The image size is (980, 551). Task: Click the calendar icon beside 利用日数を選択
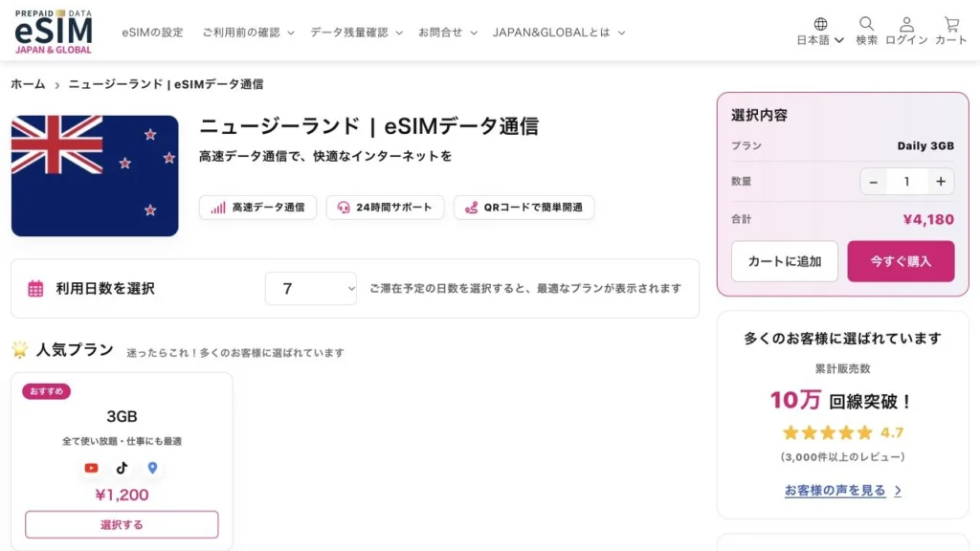pyautogui.click(x=35, y=289)
